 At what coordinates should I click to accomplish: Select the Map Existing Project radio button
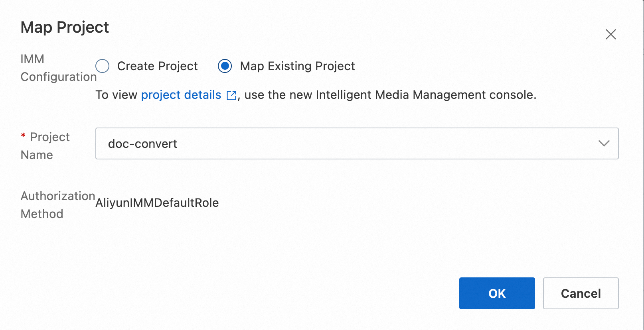[x=225, y=66]
